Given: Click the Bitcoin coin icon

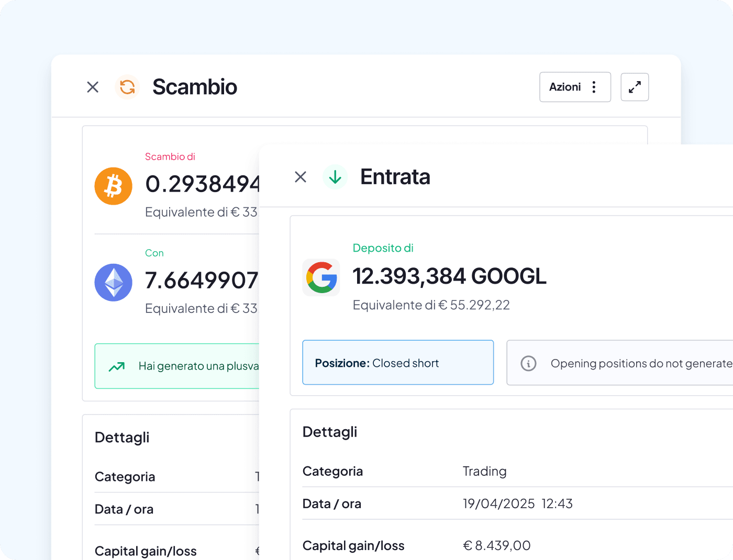Looking at the screenshot, I should click(114, 186).
